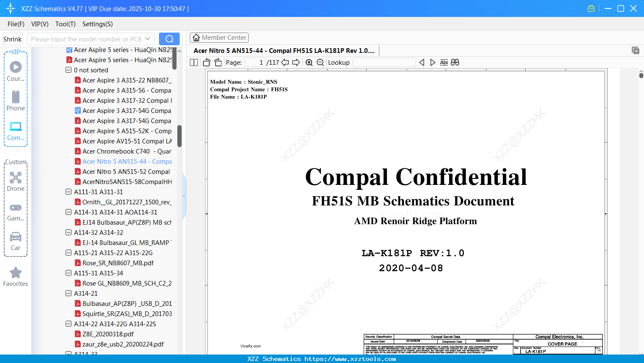Viewport: 644px width, 363px height.
Task: Open the Phone category
Action: click(x=16, y=101)
